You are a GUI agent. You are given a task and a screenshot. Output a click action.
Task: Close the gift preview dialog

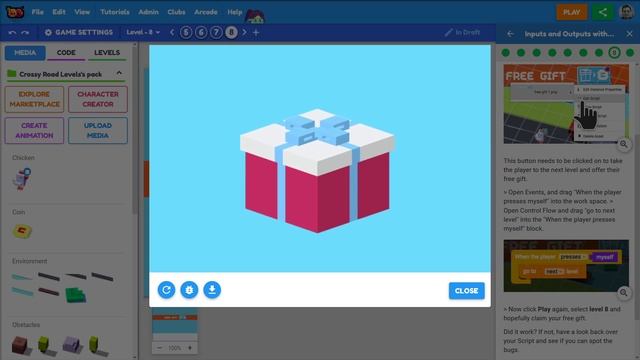(467, 291)
